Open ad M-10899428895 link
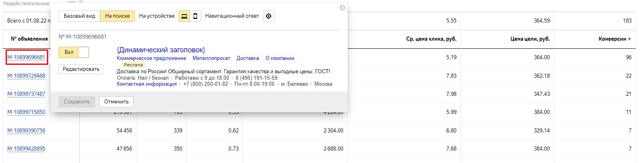 pos(26,149)
